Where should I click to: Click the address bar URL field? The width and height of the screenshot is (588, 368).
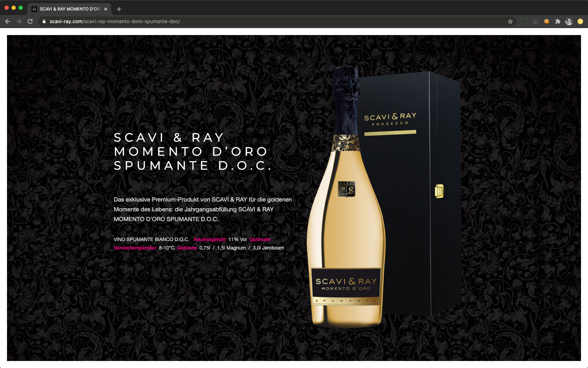pos(273,21)
